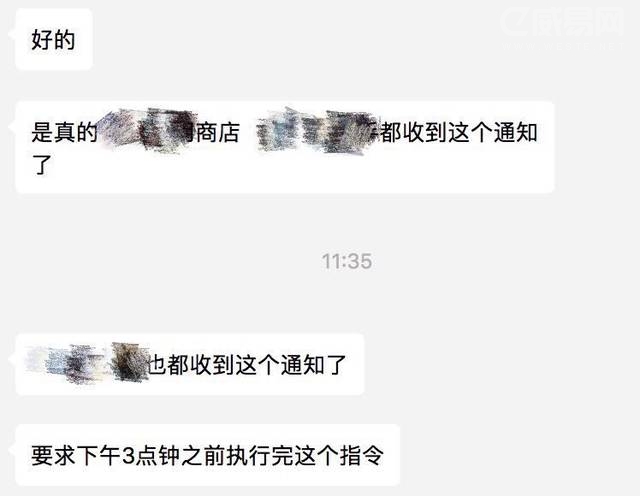The height and width of the screenshot is (496, 640).
Task: Select the "也都收到这个通知了" message bubble
Action: [x=190, y=364]
